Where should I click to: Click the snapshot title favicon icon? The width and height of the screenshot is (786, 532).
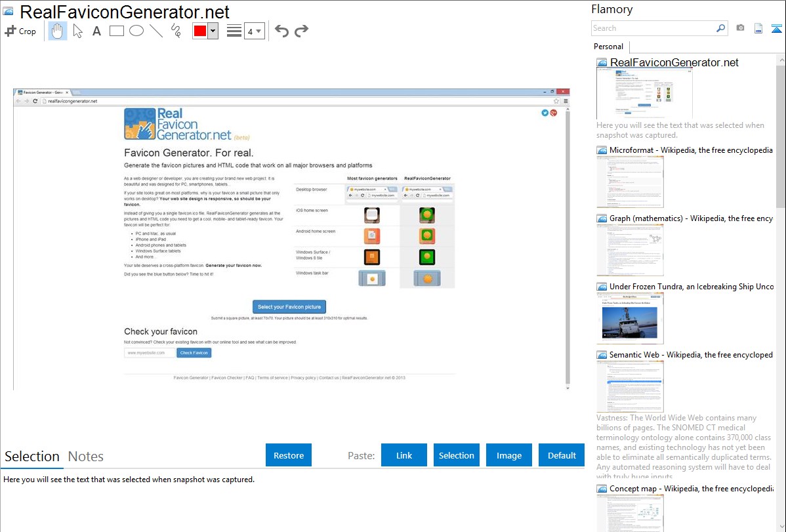[9, 12]
